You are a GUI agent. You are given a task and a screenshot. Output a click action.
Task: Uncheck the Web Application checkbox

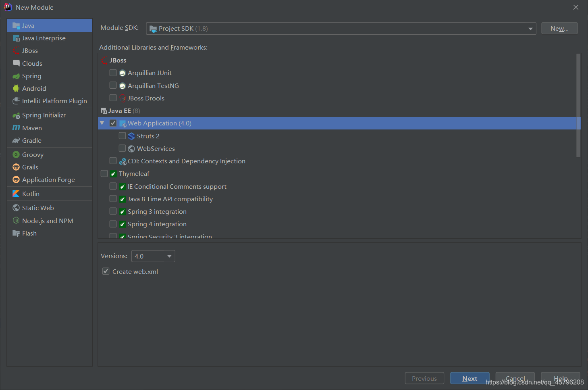pyautogui.click(x=113, y=123)
